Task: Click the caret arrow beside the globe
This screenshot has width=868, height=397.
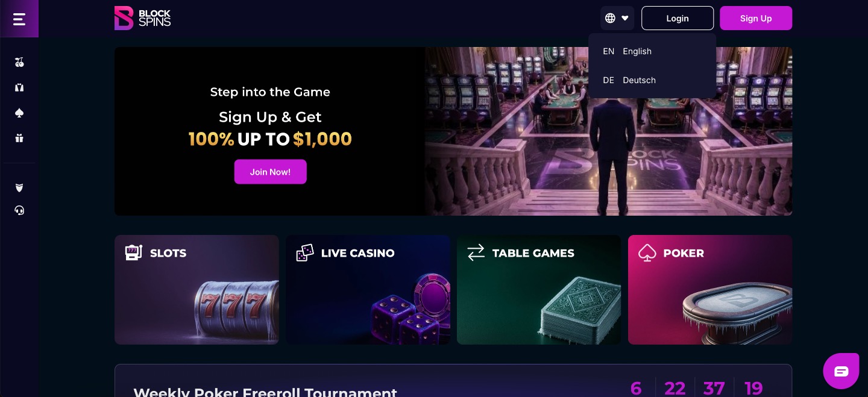Action: pos(625,18)
